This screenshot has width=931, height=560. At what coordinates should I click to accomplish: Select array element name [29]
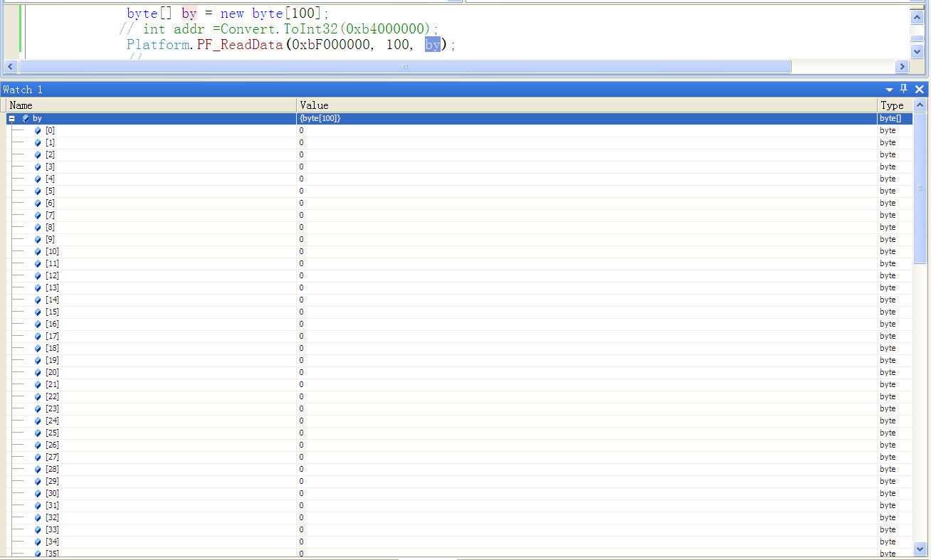point(52,481)
